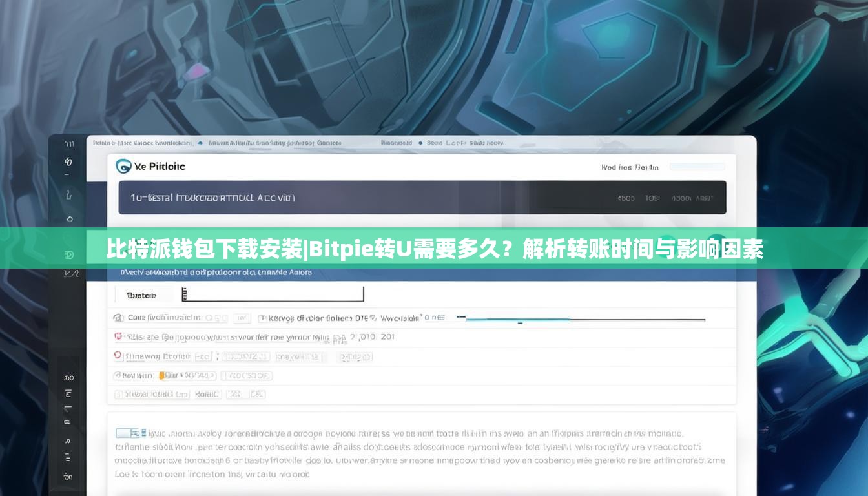Click the 21,010 201 value in the second row
Image resolution: width=868 pixels, height=496 pixels.
pyautogui.click(x=373, y=336)
